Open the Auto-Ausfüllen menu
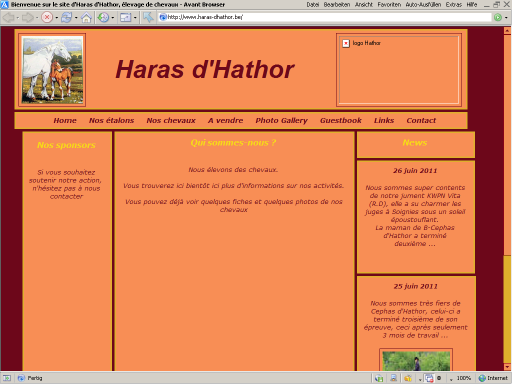The width and height of the screenshot is (512, 384). coord(423,5)
